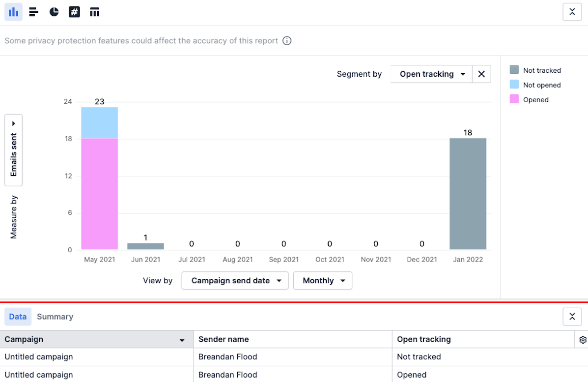Switch to horizontal bar chart view
The image size is (588, 382).
point(33,12)
